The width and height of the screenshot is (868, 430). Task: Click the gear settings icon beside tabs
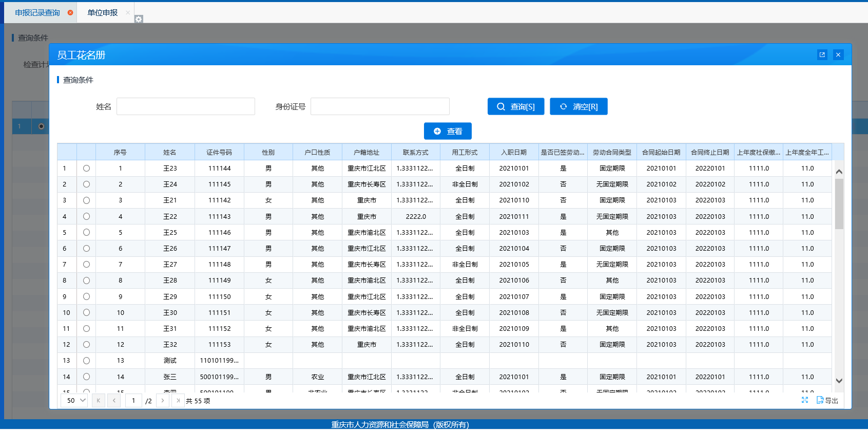(x=139, y=19)
